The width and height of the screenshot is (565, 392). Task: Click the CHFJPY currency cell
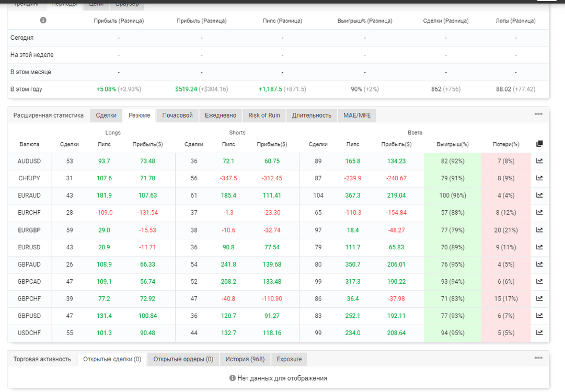pos(29,178)
